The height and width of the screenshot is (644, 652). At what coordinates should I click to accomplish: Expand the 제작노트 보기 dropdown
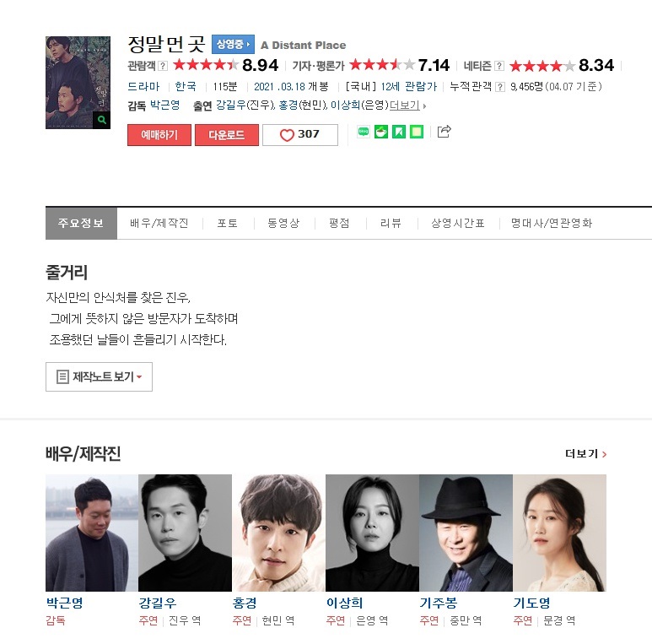point(99,377)
